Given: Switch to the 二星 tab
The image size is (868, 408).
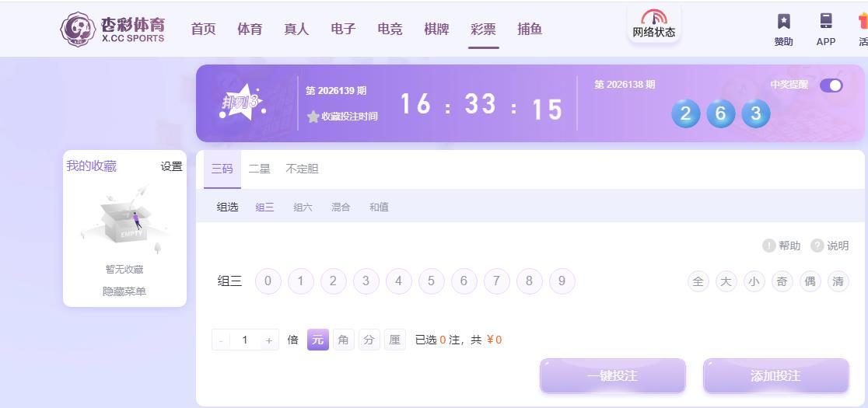Looking at the screenshot, I should (259, 169).
